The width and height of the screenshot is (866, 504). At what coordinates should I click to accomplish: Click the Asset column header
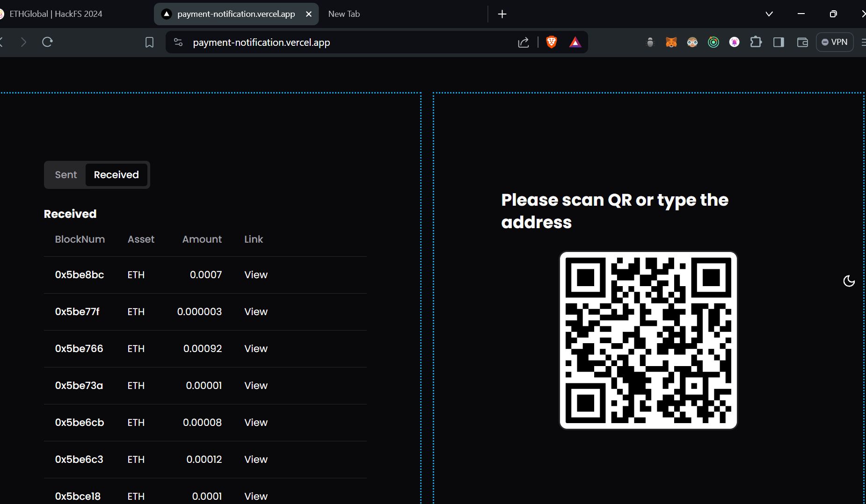(141, 239)
